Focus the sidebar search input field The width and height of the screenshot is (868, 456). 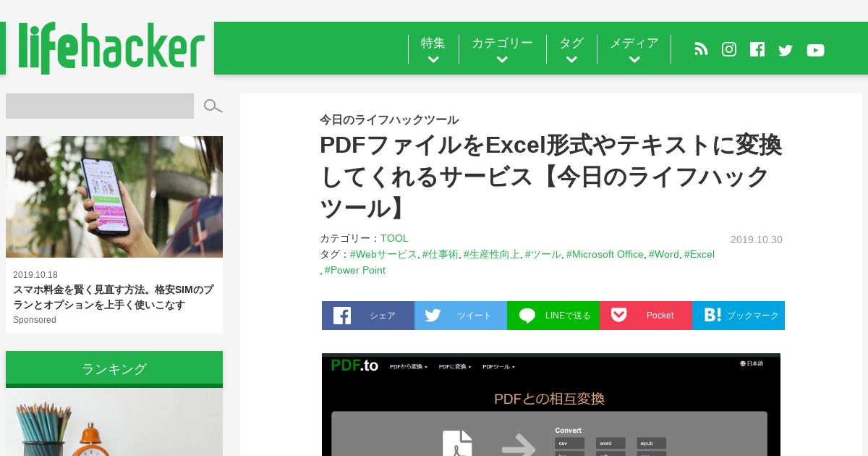(x=100, y=106)
